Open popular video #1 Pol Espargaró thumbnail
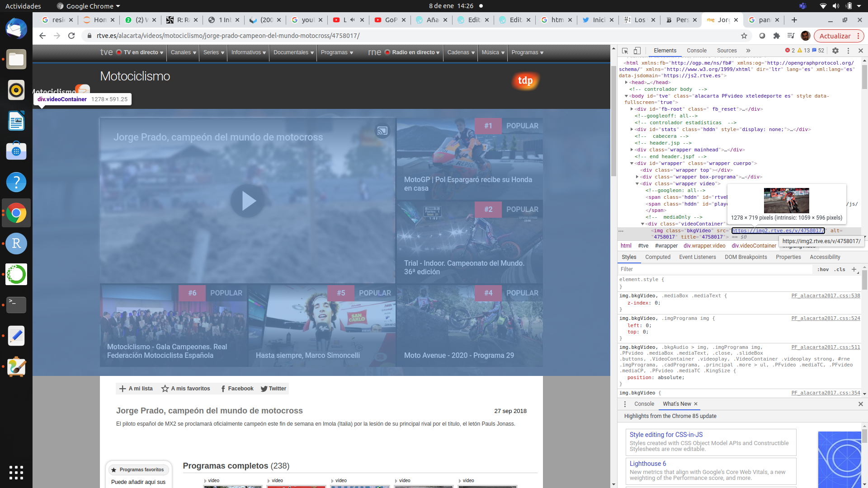 tap(470, 159)
